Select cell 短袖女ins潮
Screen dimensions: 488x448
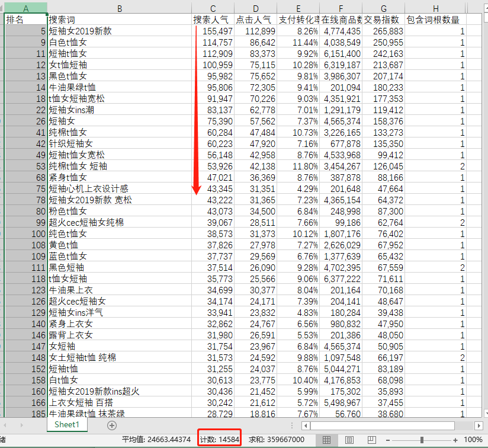[120, 110]
